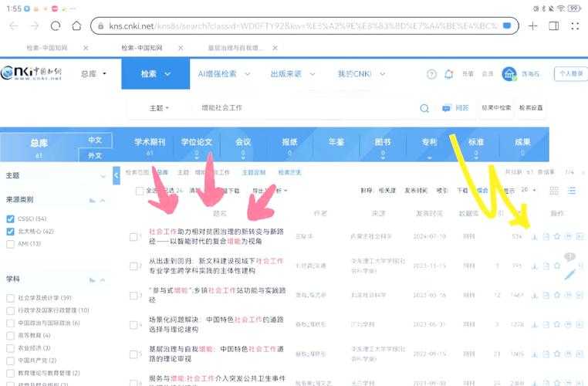Select the 外文 language tab
This screenshot has height=386, width=588.
click(95, 155)
